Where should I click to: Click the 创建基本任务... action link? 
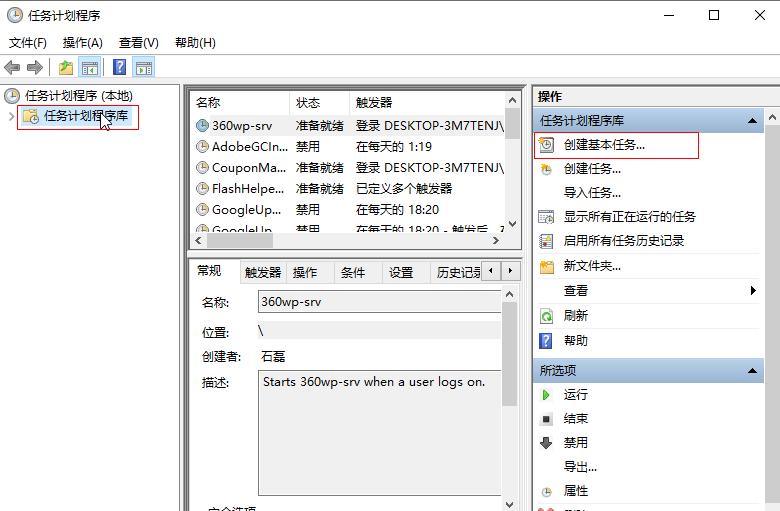point(604,145)
